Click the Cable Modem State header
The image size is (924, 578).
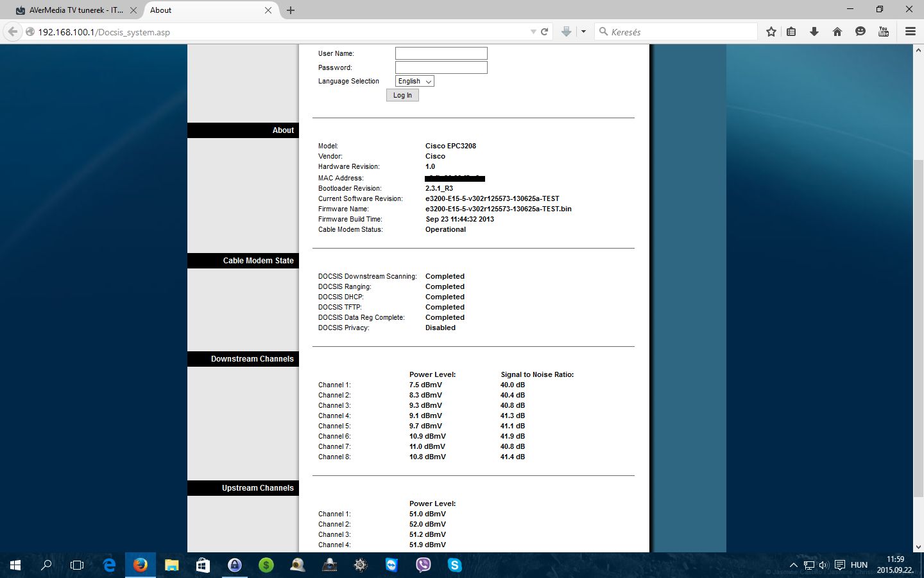point(243,261)
